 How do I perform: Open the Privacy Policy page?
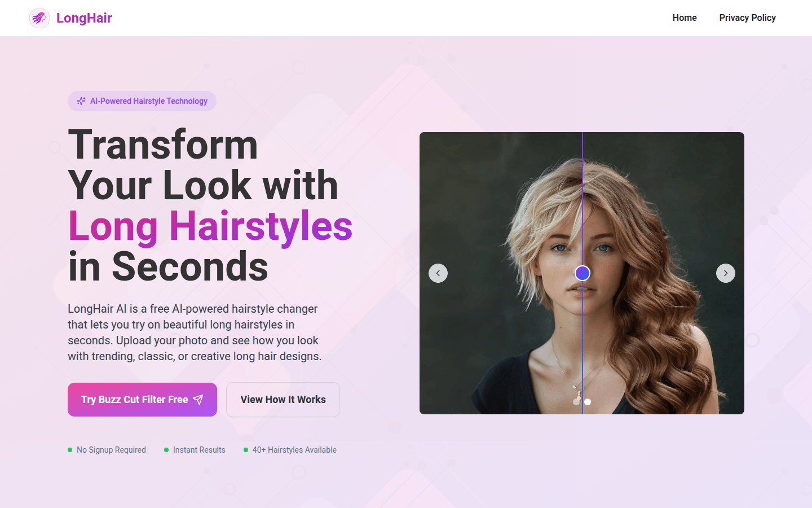pyautogui.click(x=747, y=18)
